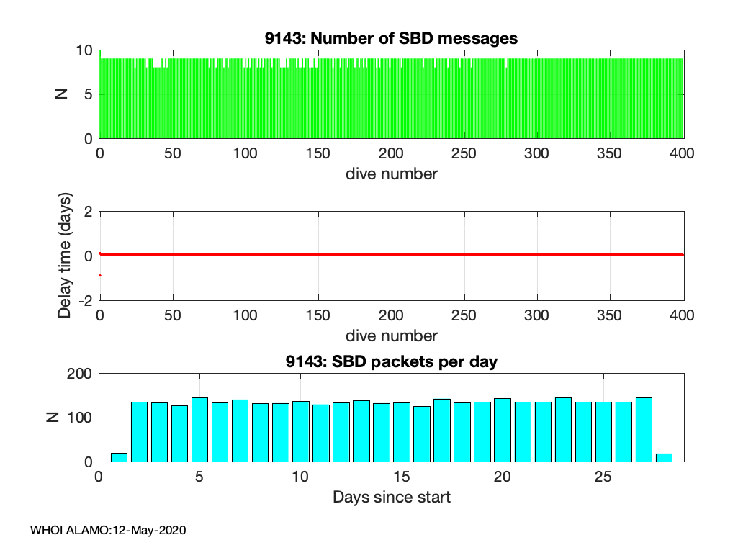Screen dimensions: 756x540
Task: Click the "10" y-axis tick of the top plot
Action: (85, 50)
